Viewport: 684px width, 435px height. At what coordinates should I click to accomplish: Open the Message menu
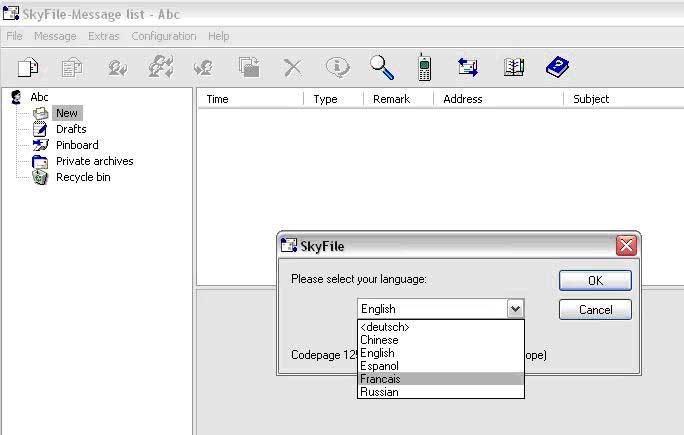click(x=55, y=36)
